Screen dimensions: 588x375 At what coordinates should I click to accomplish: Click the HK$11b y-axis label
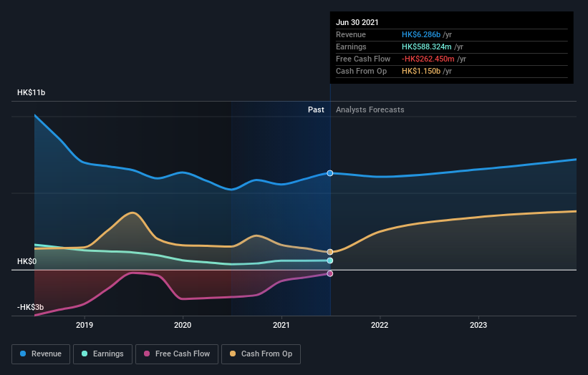tap(31, 92)
